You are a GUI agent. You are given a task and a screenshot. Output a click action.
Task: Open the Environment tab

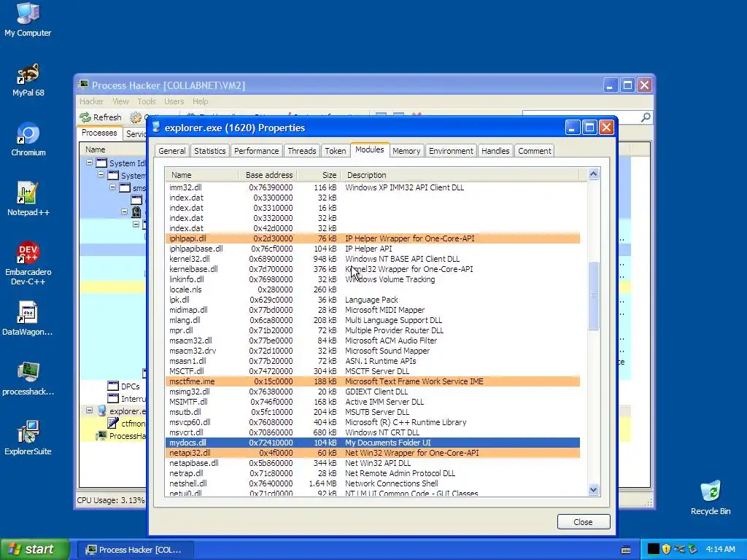[451, 151]
